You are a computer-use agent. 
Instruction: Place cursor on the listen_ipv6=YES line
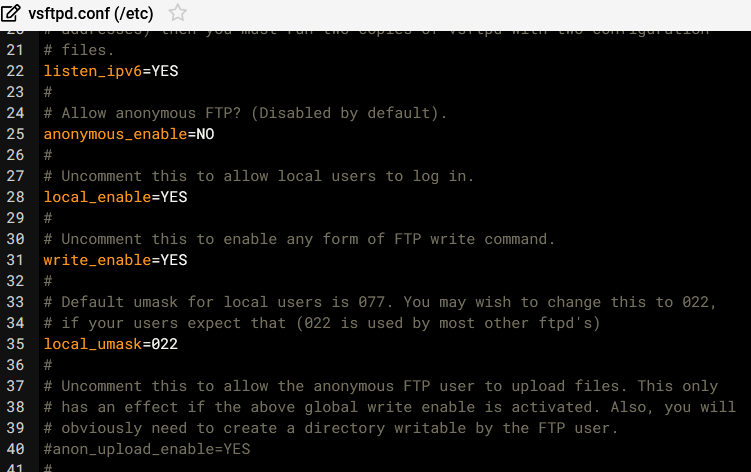[111, 71]
